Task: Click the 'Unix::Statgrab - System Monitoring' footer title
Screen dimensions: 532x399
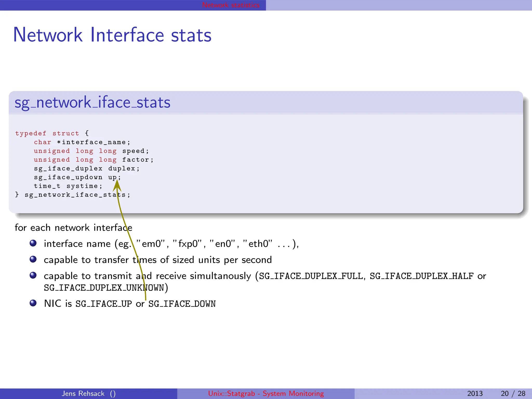Action: (266, 393)
